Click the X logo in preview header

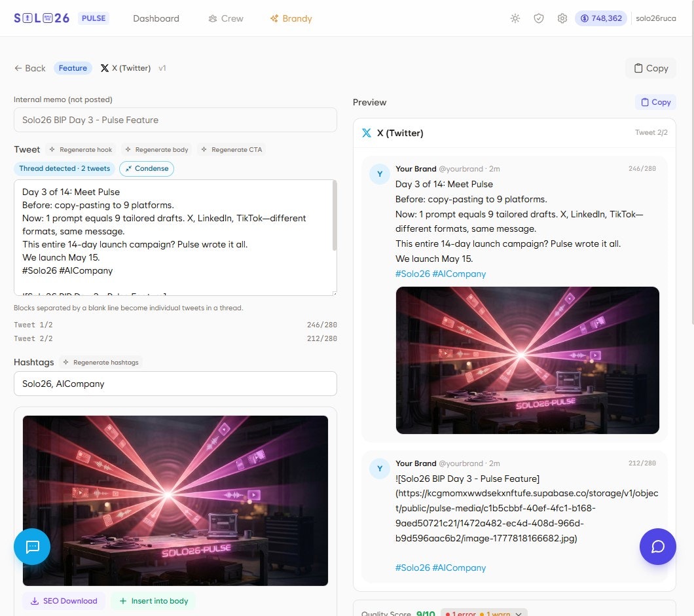[367, 133]
